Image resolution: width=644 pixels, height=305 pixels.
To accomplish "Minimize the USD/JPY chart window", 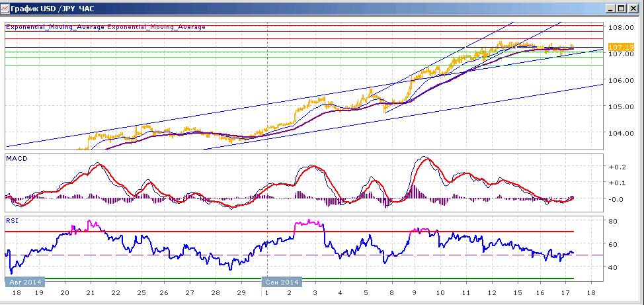I will tap(611, 8).
